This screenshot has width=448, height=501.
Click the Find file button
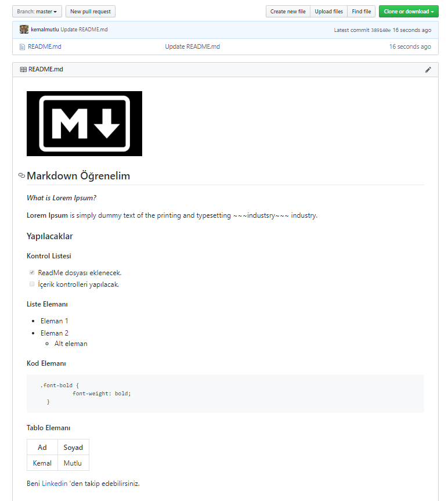pyautogui.click(x=361, y=12)
